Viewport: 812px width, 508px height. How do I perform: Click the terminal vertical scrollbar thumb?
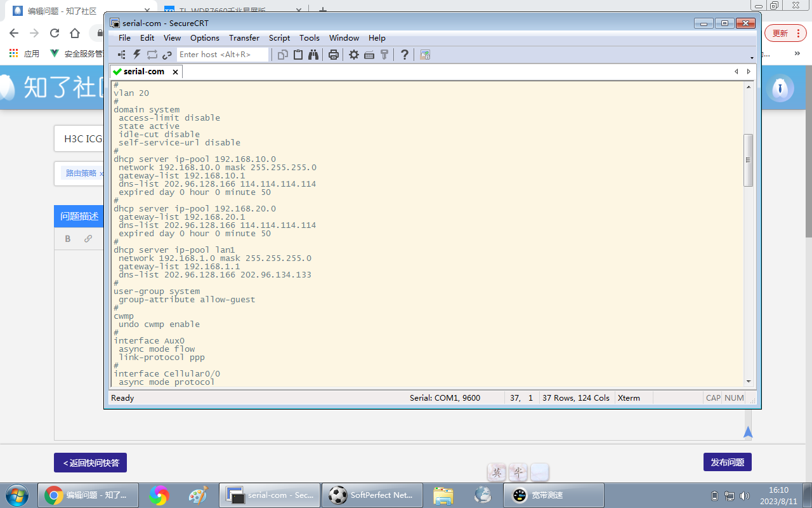pyautogui.click(x=749, y=160)
